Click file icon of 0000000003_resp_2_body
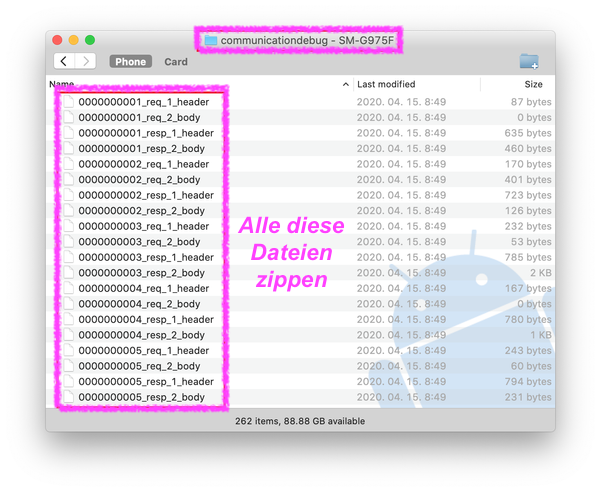This screenshot has height=492, width=601. 69,272
